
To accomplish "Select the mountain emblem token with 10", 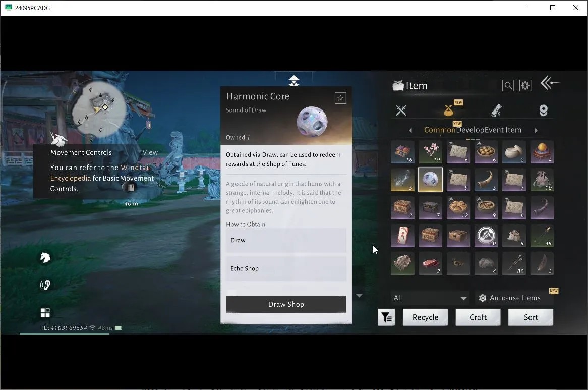I will pos(486,236).
